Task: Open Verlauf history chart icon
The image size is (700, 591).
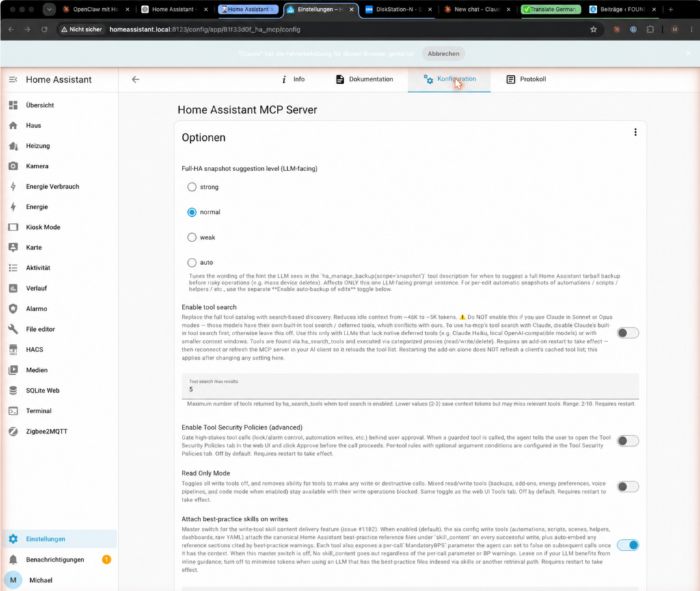Action: point(13,288)
